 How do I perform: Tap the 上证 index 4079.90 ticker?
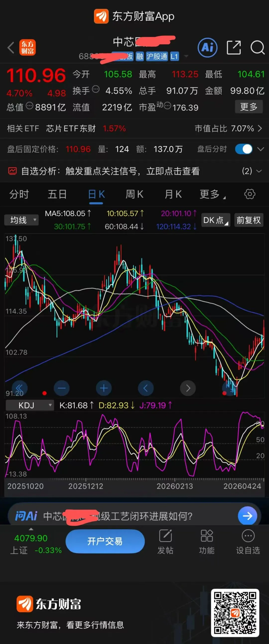[x=36, y=544]
